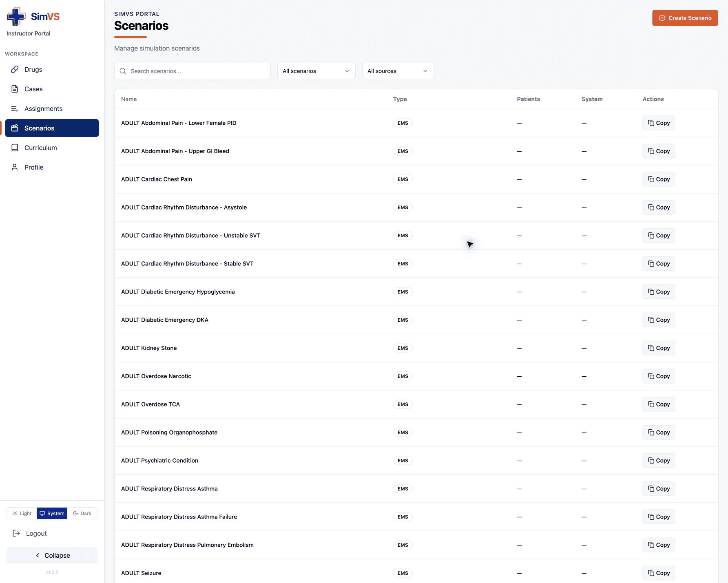
Task: Click copy icon for ADULT Diabetic Emergency DKA
Action: point(651,320)
